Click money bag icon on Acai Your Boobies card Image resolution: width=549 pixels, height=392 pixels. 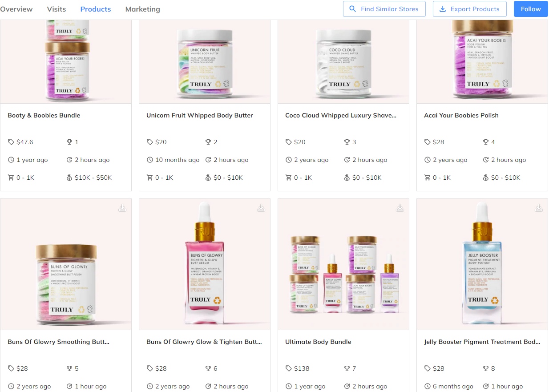(486, 178)
